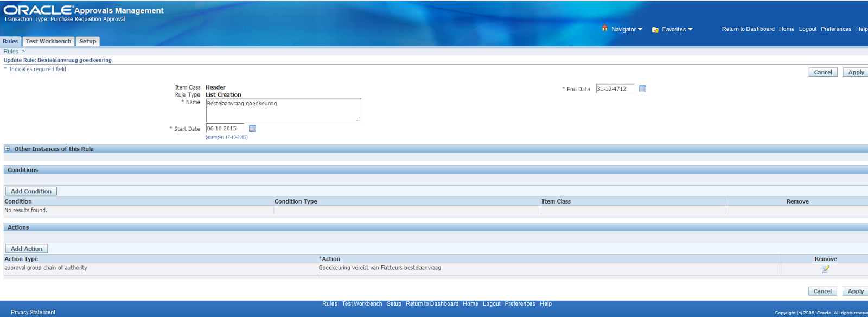This screenshot has height=317, width=868.
Task: Switch to the Setup tab
Action: 87,41
